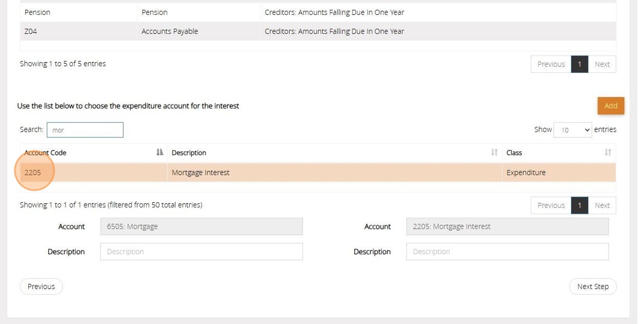The width and height of the screenshot is (644, 324).
Task: Sort by Account Code column icon
Action: coord(160,152)
